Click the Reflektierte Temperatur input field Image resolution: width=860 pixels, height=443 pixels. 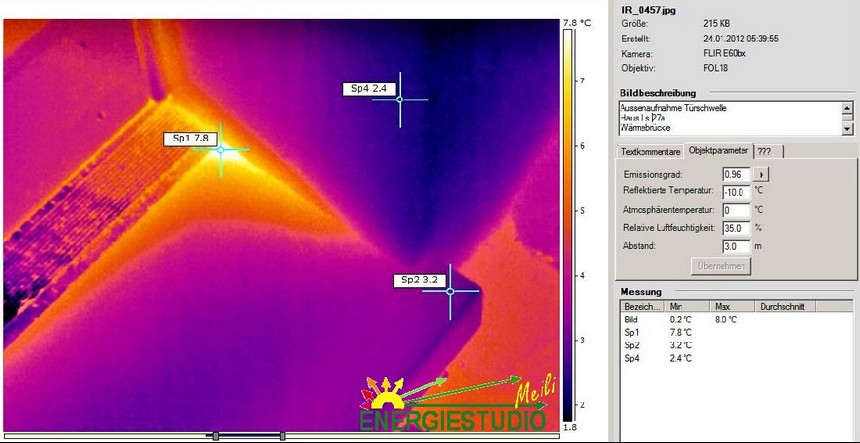(x=735, y=191)
